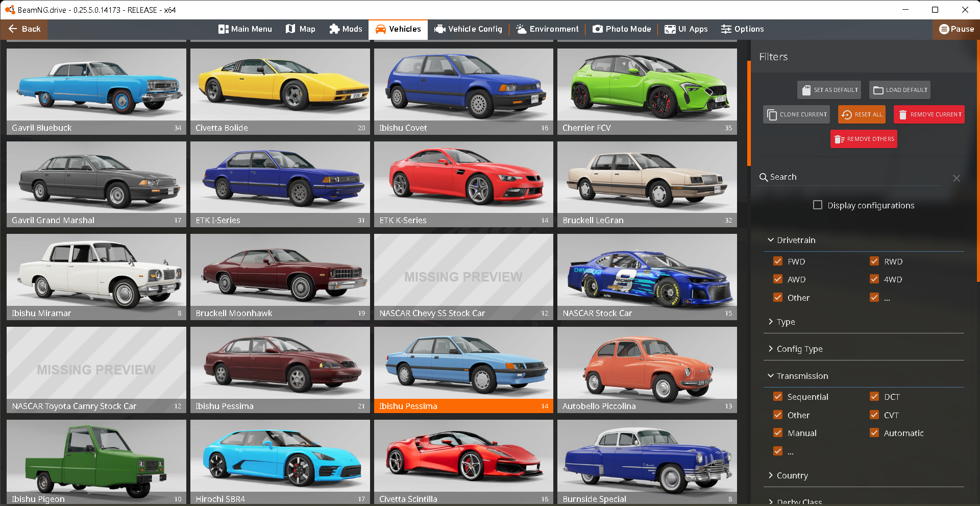Viewport: 980px width, 506px height.
Task: Click the Environment weather icon
Action: [521, 29]
